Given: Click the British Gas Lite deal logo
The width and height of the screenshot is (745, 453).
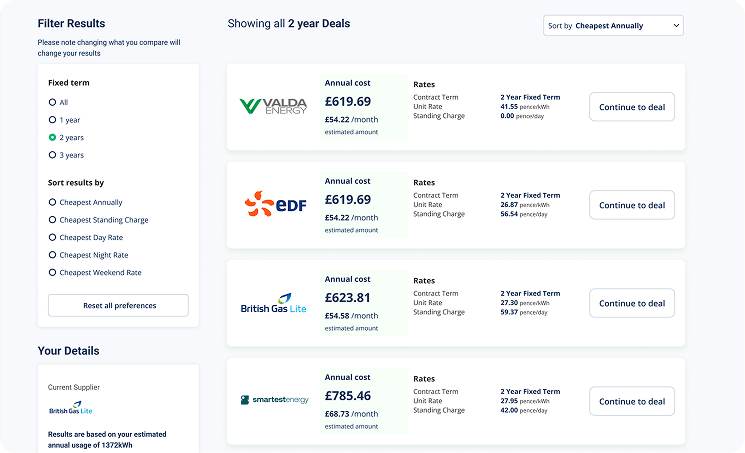Looking at the screenshot, I should [273, 303].
